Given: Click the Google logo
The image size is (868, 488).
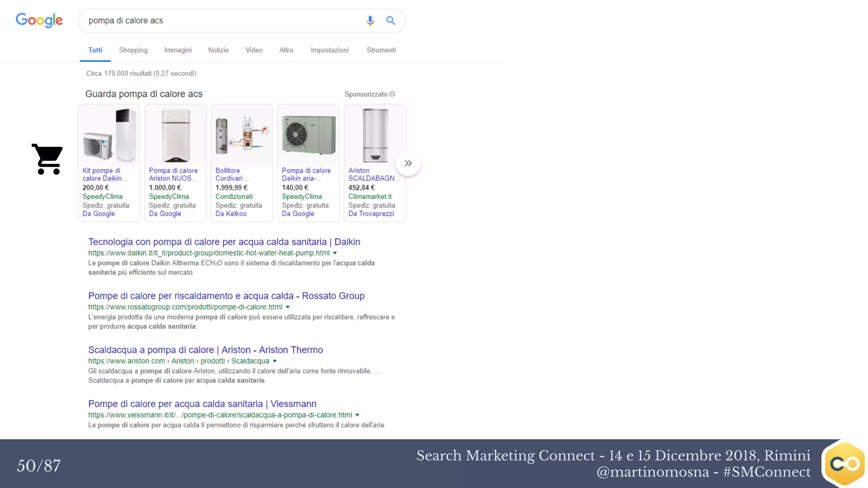Looking at the screenshot, I should click(39, 20).
